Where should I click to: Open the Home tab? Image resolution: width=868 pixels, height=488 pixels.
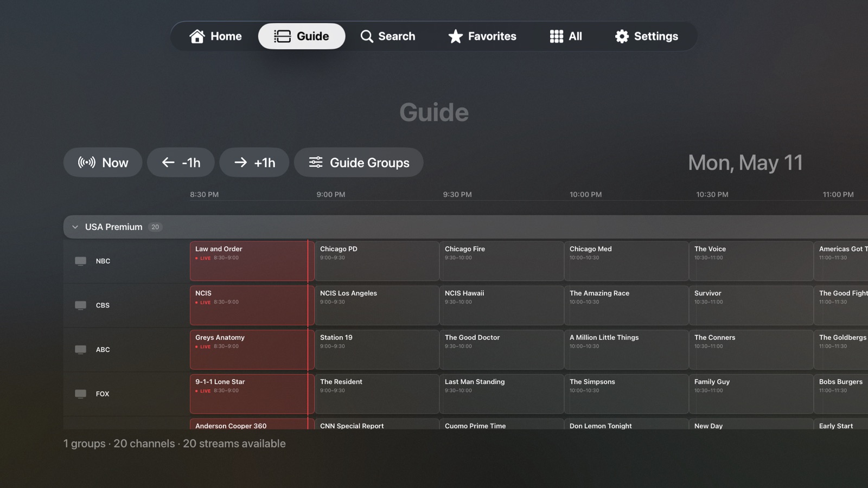click(x=215, y=36)
